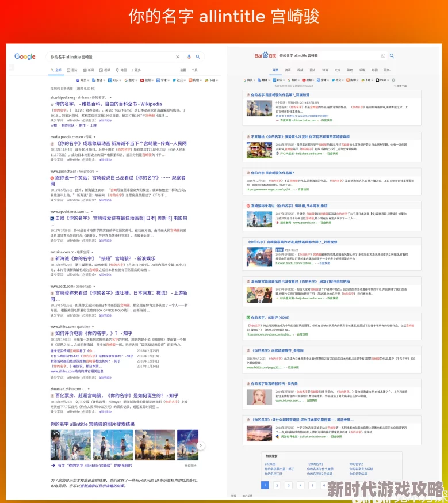Image resolution: width=448 pixels, height=503 pixels.
Task: Switch to Baidu 知道 tab
Action: [x=325, y=70]
